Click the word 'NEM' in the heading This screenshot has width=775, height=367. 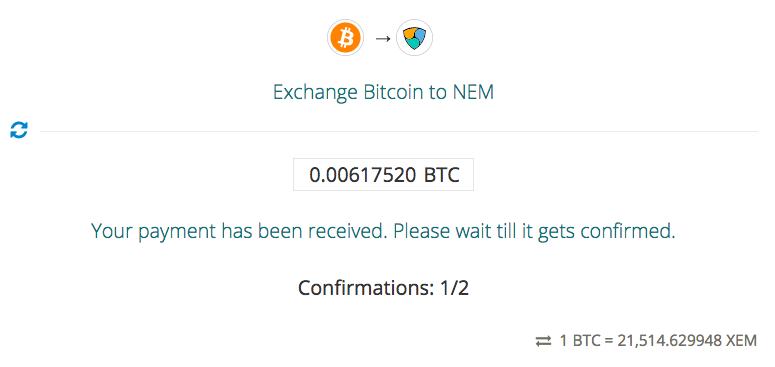474,92
